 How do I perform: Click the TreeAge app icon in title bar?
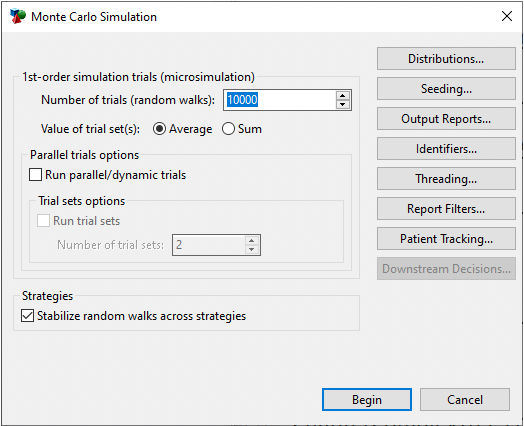(17, 16)
